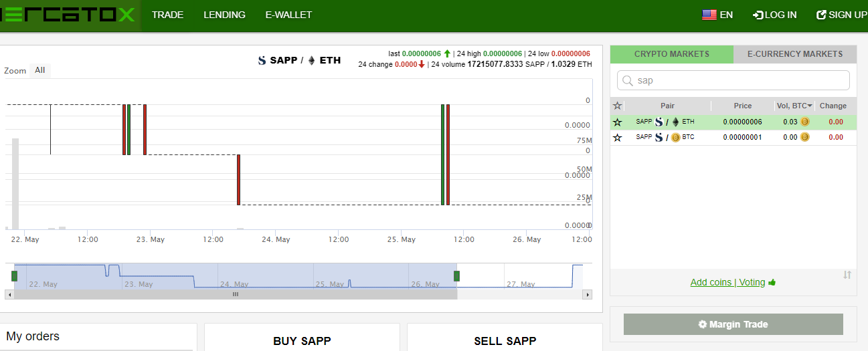Click Ethereum icon in chart title
The image size is (868, 351).
point(311,60)
